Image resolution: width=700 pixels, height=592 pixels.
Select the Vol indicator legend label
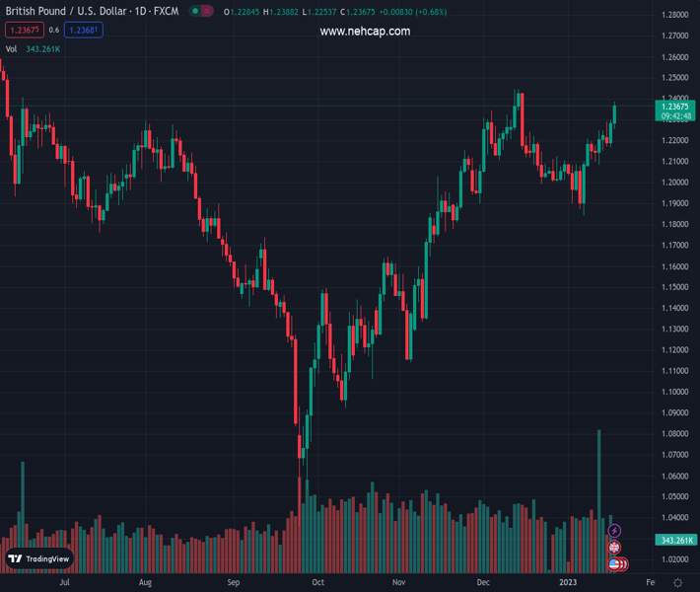coord(12,48)
